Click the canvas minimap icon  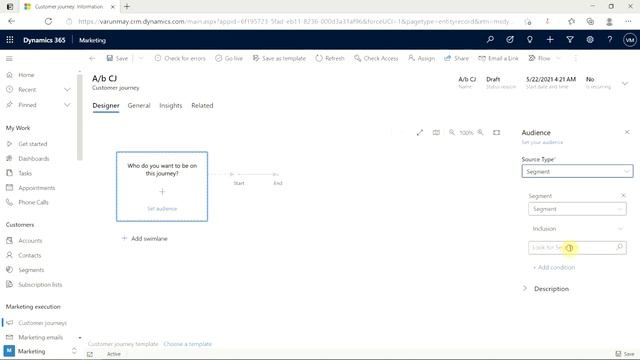(x=436, y=133)
